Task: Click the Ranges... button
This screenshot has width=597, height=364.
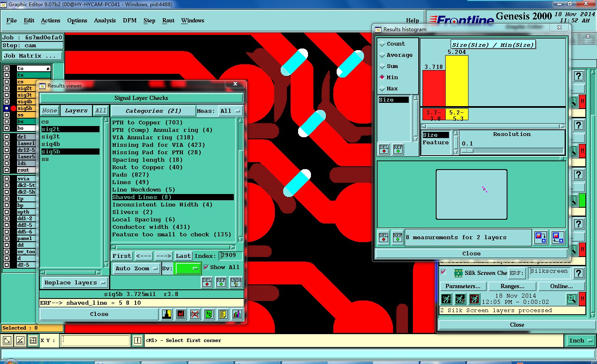Action: (x=512, y=286)
